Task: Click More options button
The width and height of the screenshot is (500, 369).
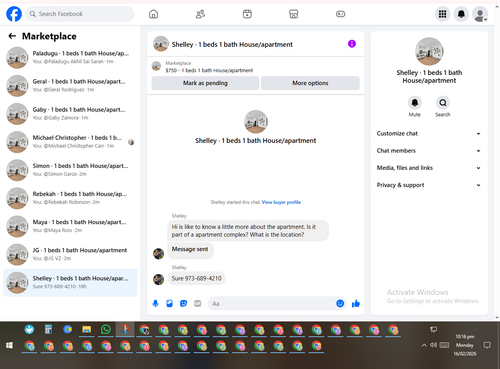Action: pyautogui.click(x=310, y=83)
